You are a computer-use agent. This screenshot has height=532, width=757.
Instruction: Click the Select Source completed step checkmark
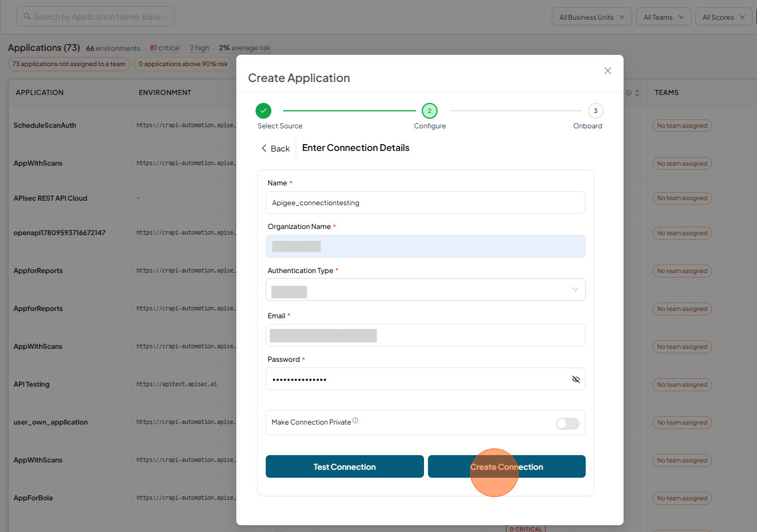point(263,111)
